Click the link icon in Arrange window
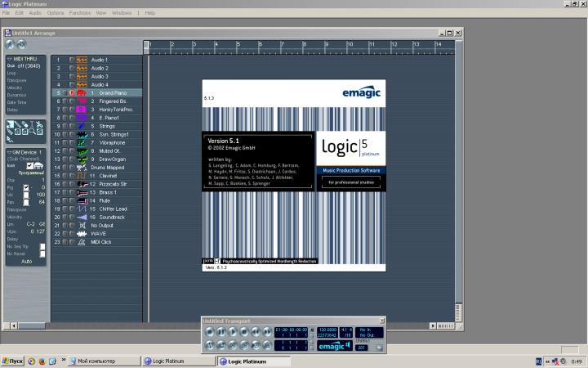This screenshot has height=368, width=588. (21, 45)
